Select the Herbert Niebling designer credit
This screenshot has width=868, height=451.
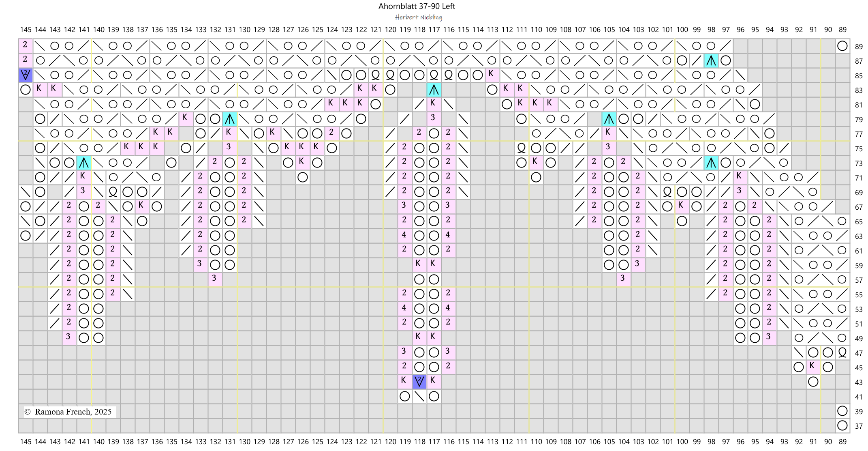[x=418, y=17]
